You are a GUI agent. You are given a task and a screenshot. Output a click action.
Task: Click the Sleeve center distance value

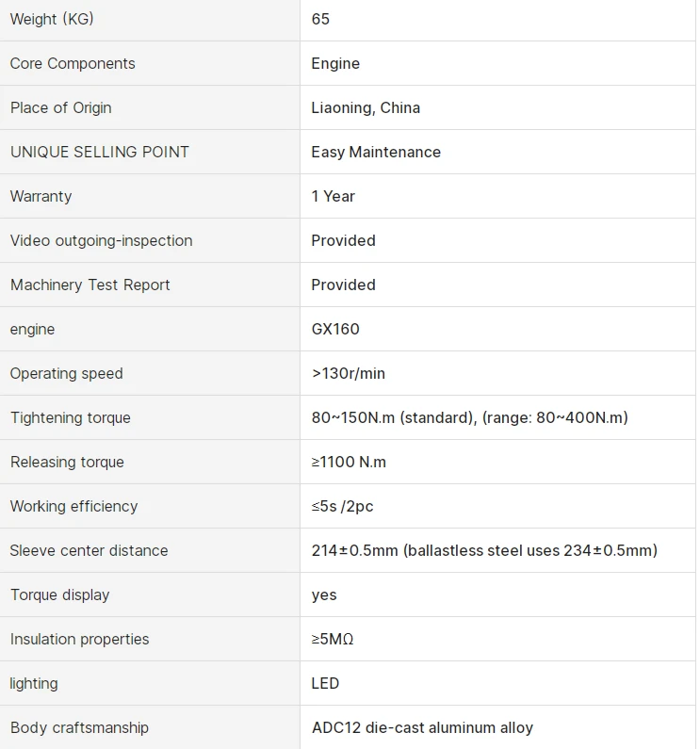(x=484, y=551)
